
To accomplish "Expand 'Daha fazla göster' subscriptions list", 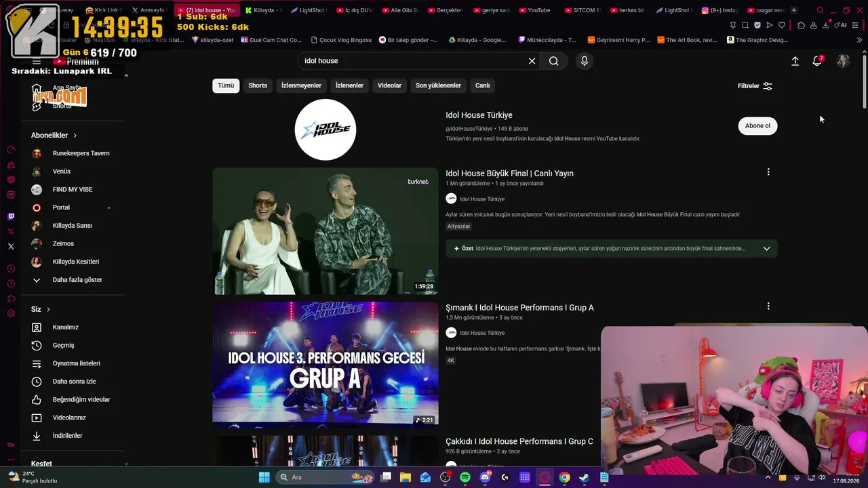I will coord(71,280).
